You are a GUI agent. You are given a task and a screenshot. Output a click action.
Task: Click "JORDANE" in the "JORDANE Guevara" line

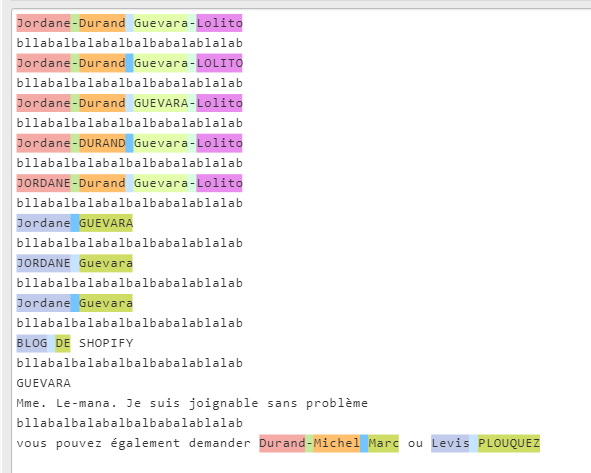[43, 263]
